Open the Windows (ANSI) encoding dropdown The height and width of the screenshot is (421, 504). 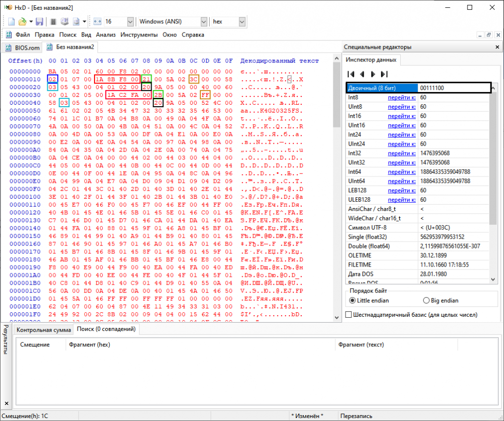pyautogui.click(x=204, y=22)
